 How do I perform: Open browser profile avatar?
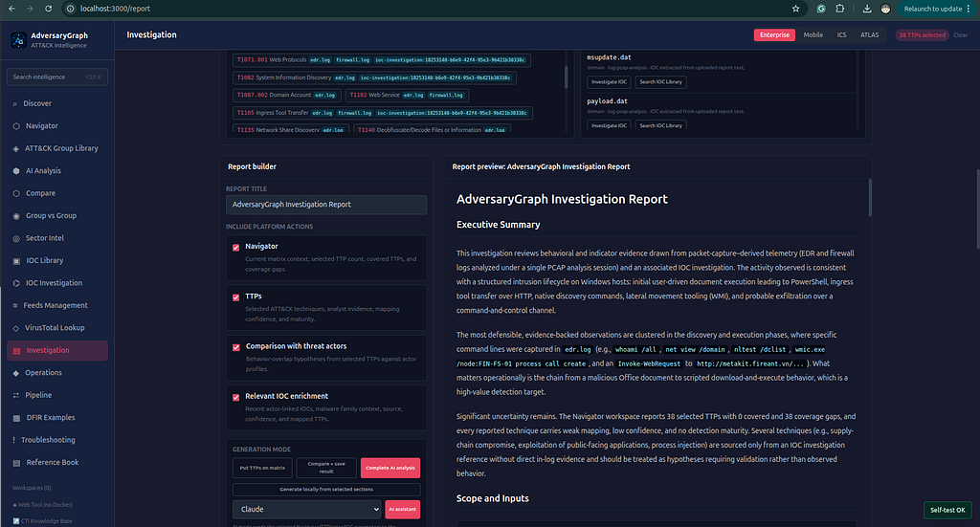point(885,9)
